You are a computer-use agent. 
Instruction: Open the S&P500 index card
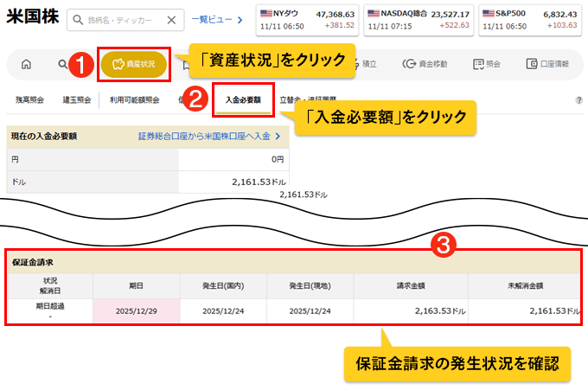coord(530,20)
